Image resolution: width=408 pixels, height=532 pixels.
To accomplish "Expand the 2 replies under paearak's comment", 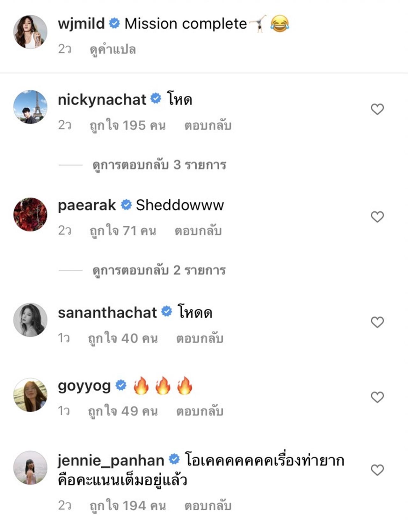I will 159,270.
